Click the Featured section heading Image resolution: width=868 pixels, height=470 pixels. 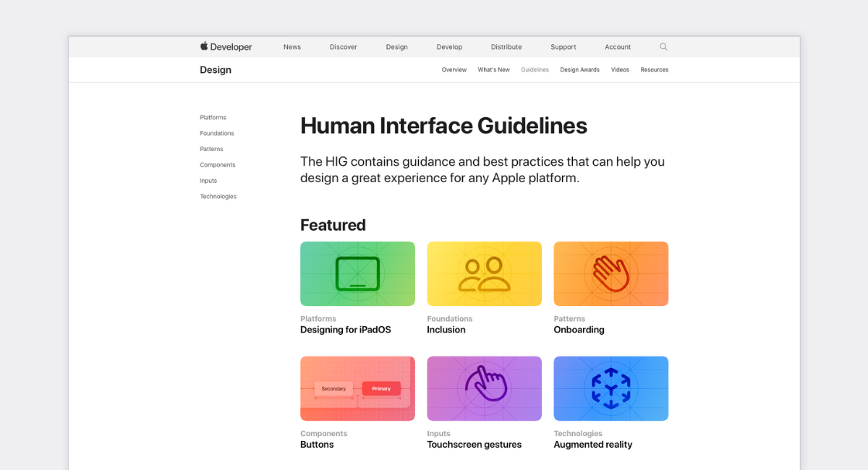point(333,225)
